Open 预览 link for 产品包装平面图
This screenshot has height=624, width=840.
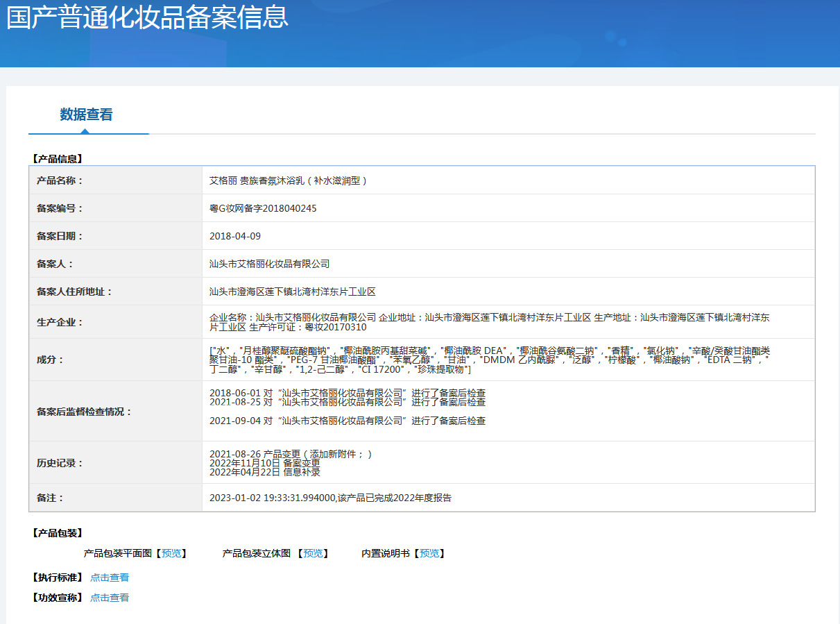coord(171,553)
